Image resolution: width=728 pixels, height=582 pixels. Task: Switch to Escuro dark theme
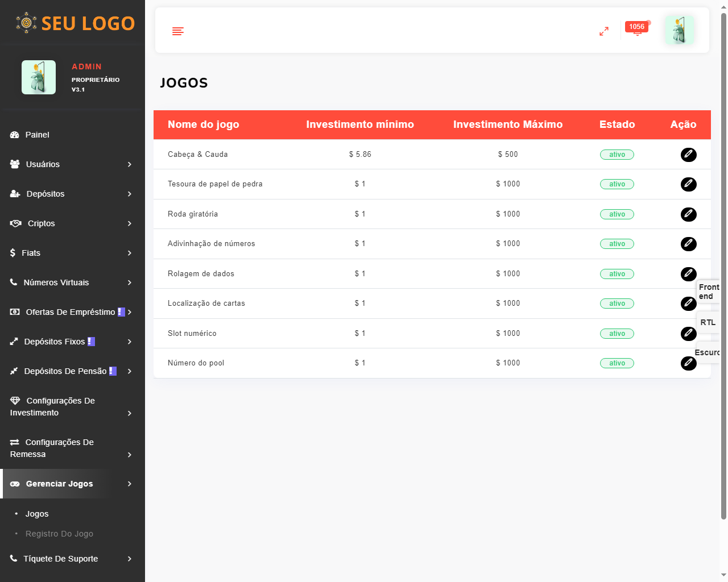tap(707, 352)
